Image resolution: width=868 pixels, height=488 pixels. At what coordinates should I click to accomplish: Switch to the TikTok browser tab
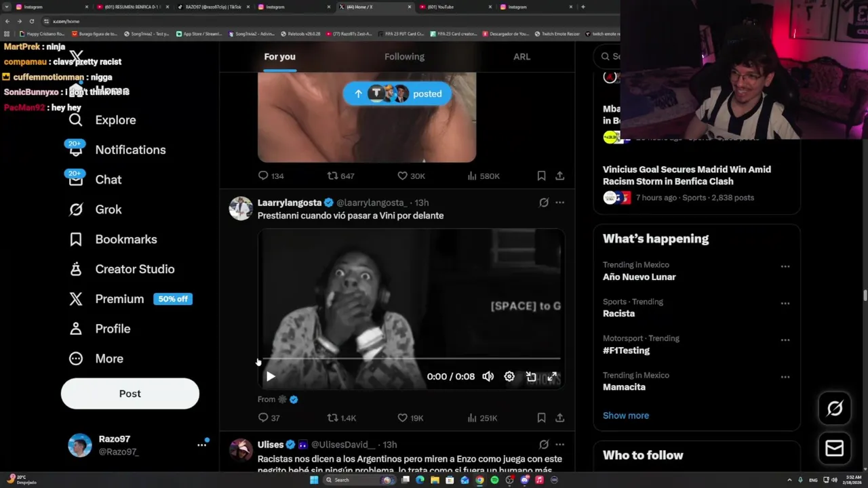point(212,7)
